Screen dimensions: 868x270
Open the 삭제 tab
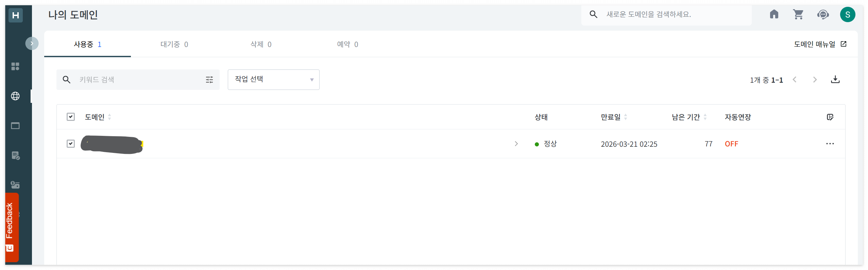260,44
